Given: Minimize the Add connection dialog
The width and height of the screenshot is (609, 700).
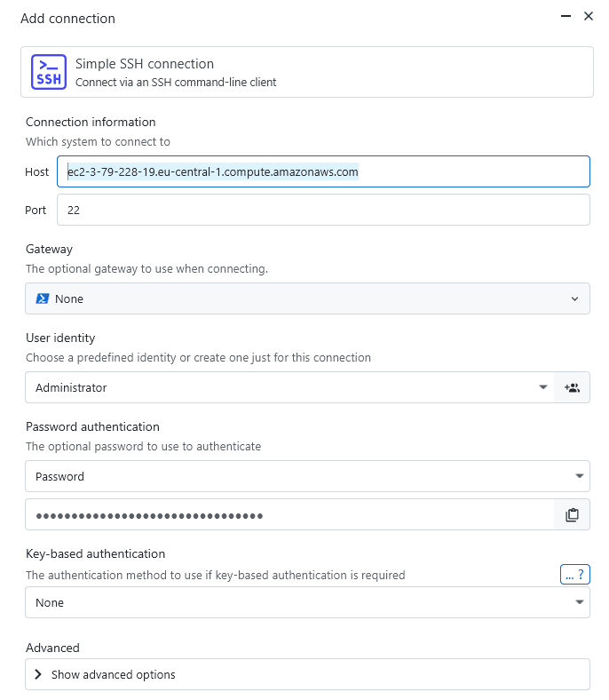Looking at the screenshot, I should coord(565,16).
